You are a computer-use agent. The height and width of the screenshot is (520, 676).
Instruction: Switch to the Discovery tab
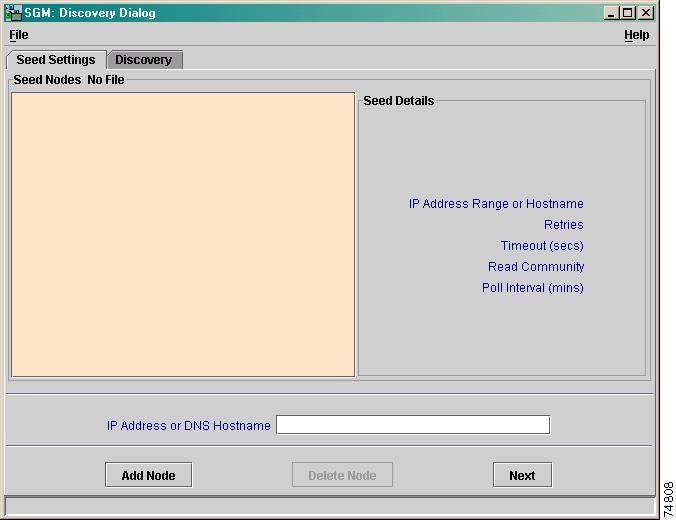(144, 60)
